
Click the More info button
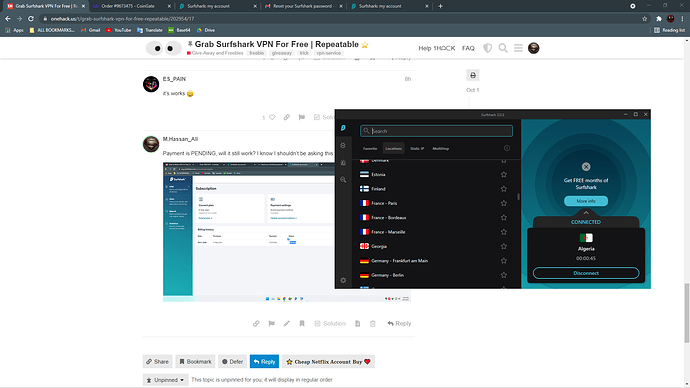586,201
